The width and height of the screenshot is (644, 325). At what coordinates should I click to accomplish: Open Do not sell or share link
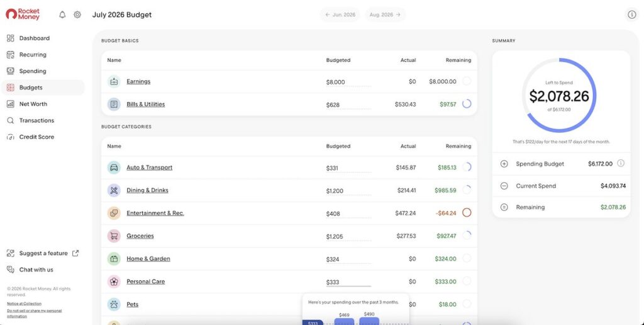click(34, 314)
